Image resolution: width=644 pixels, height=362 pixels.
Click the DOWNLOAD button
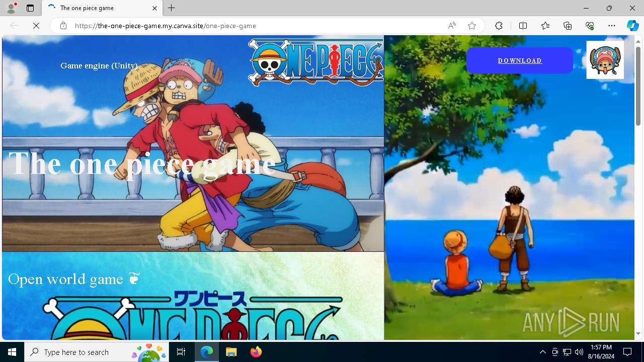pyautogui.click(x=520, y=60)
